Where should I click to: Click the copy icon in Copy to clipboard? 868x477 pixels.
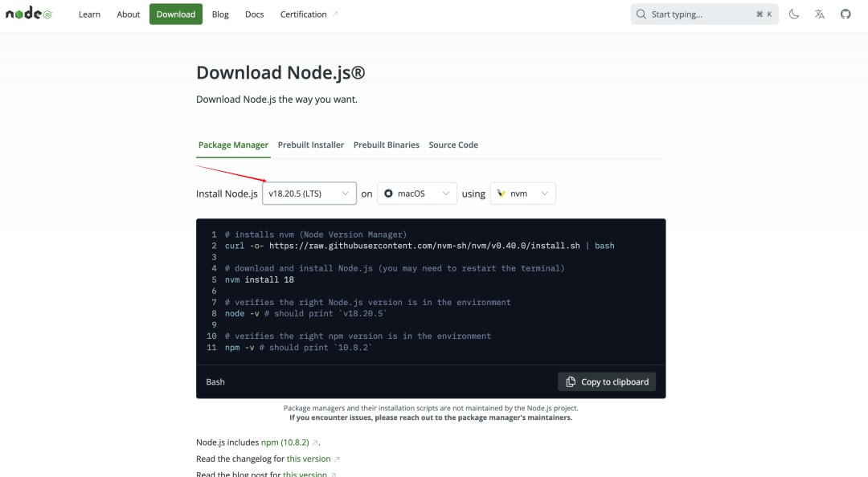(571, 382)
